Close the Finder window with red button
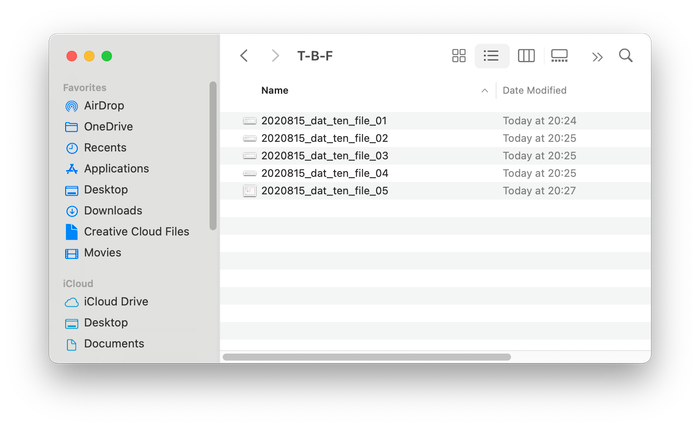700x428 pixels. [x=71, y=56]
